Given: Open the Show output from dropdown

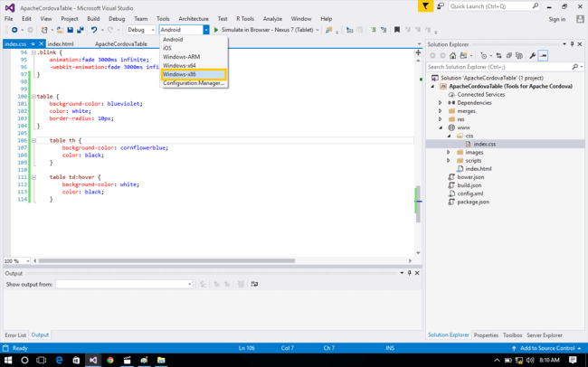Looking at the screenshot, I should pos(124,284).
